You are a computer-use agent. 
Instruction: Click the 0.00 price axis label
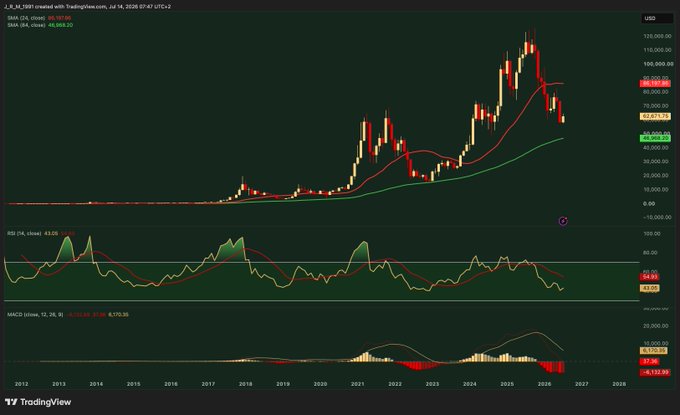click(x=649, y=203)
